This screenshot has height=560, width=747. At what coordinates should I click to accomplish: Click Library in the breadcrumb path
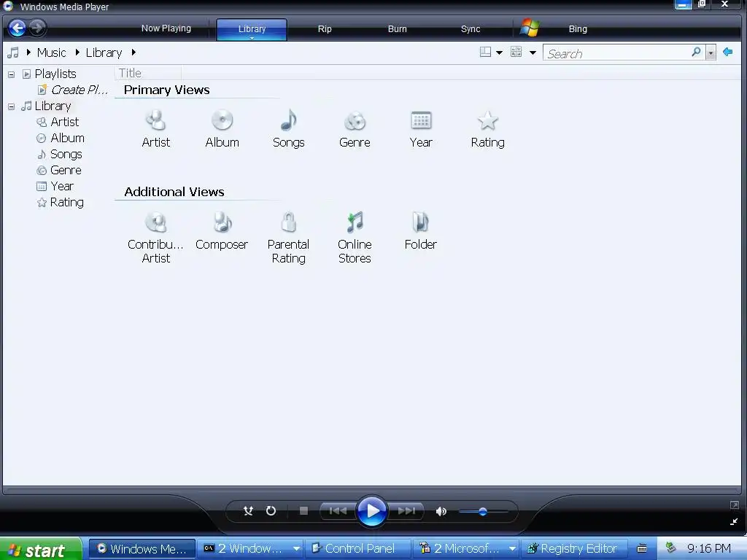tap(104, 52)
